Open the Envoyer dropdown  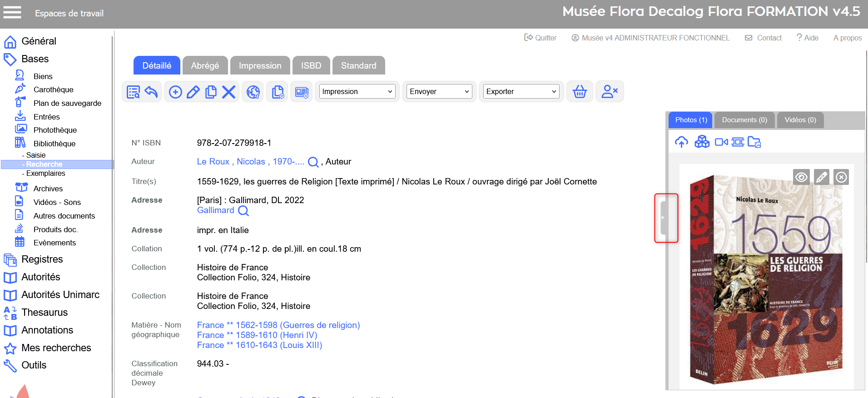[439, 92]
